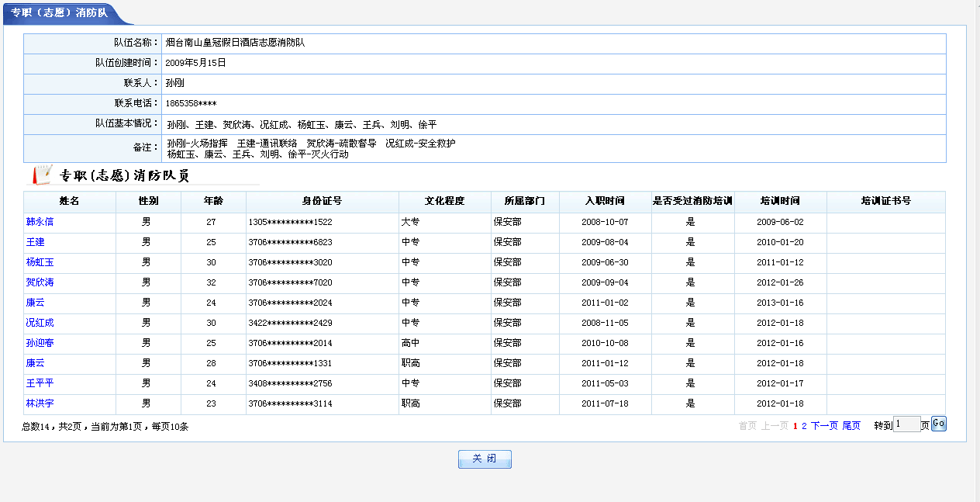The image size is (980, 502).
Task: Click ID number 1305**********1522
Action: point(291,222)
